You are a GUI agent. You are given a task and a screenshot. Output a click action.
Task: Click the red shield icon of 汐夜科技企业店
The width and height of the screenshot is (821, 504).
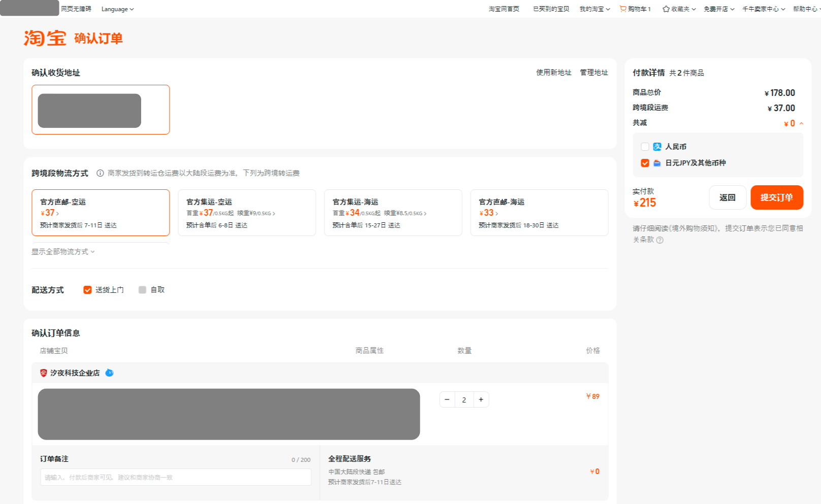(x=44, y=373)
